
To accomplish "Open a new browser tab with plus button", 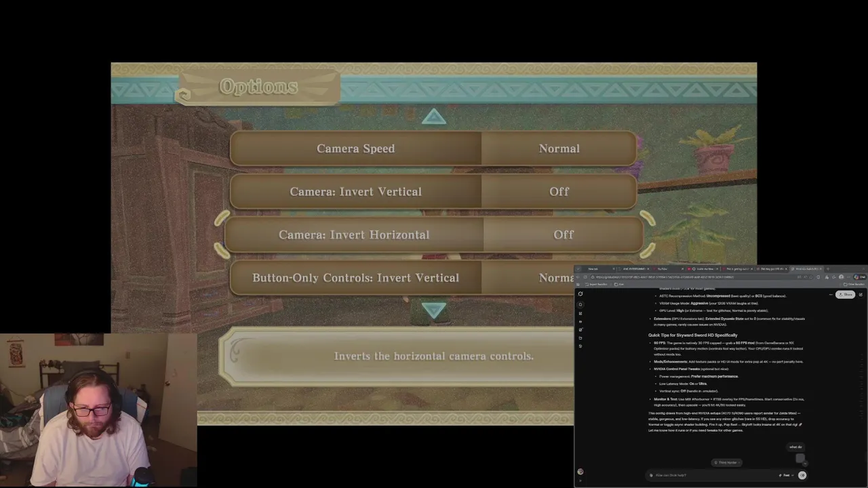I will tap(828, 269).
